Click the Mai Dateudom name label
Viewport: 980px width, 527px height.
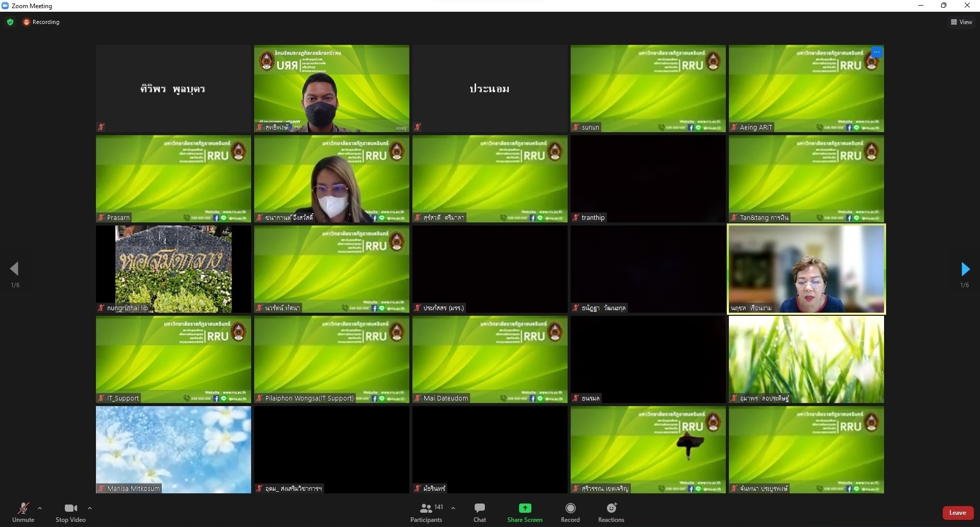tap(446, 398)
